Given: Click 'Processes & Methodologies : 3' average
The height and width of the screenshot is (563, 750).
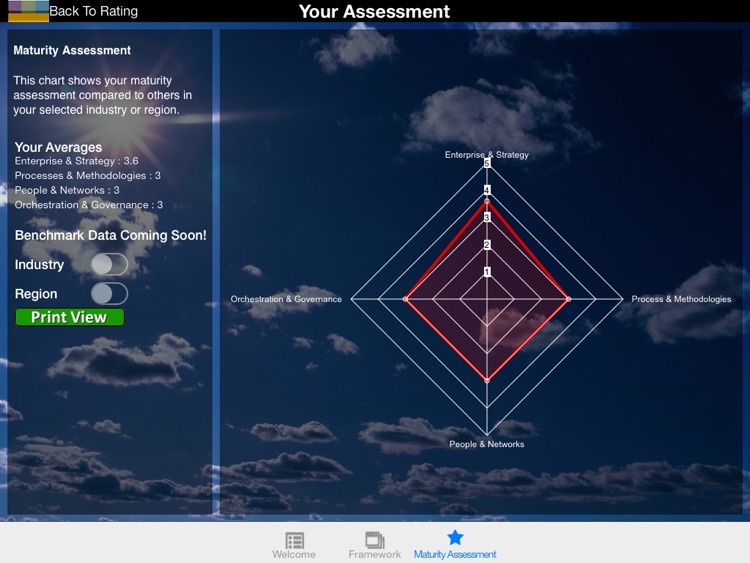Looking at the screenshot, I should click(x=88, y=176).
